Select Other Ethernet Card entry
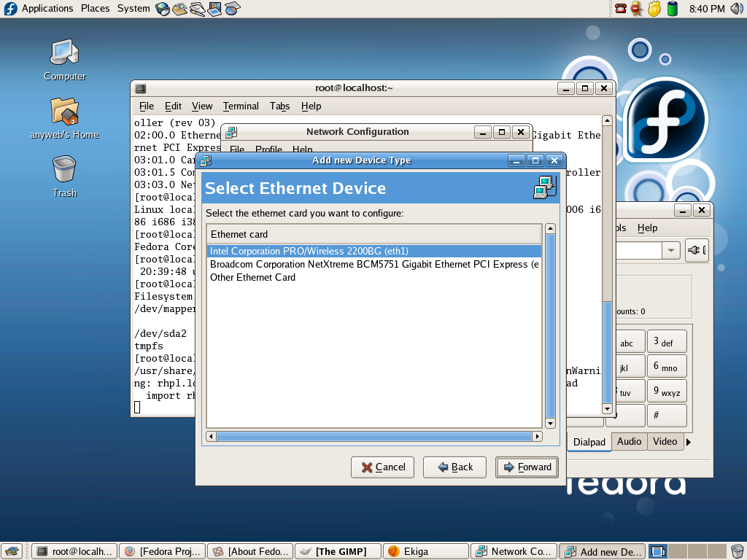Screen dimensions: 747x560 374,277
